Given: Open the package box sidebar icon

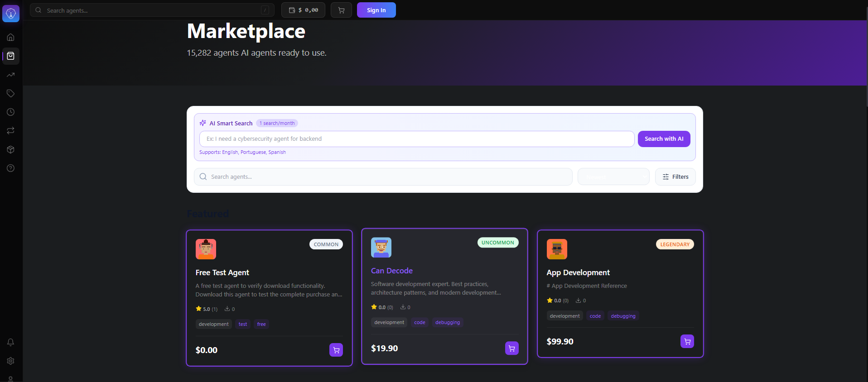Looking at the screenshot, I should point(11,149).
